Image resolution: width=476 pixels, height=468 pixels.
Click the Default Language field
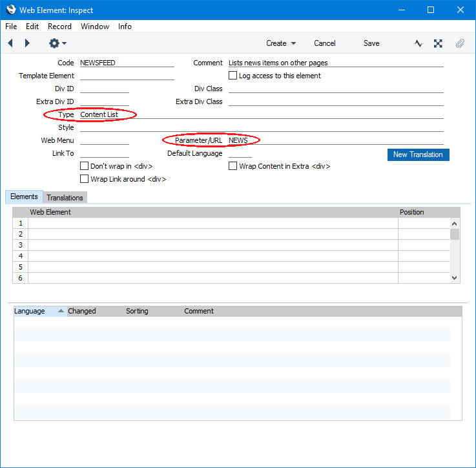[240, 153]
